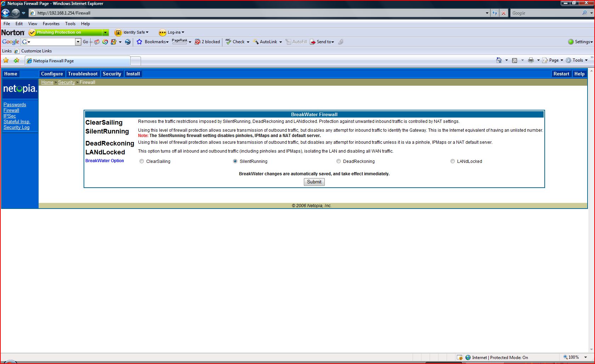Click the Bookmarks star icon

[x=140, y=42]
